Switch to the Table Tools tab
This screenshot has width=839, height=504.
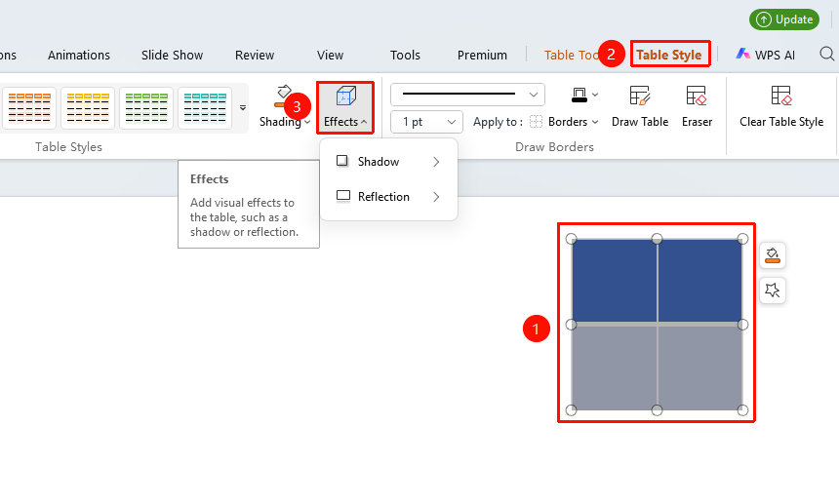pyautogui.click(x=571, y=55)
